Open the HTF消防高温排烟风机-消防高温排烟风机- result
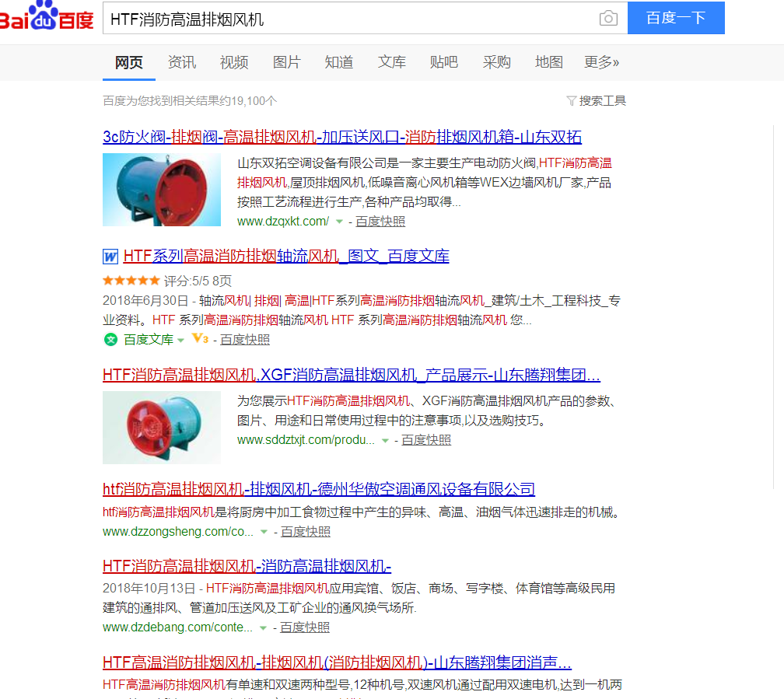 click(247, 567)
